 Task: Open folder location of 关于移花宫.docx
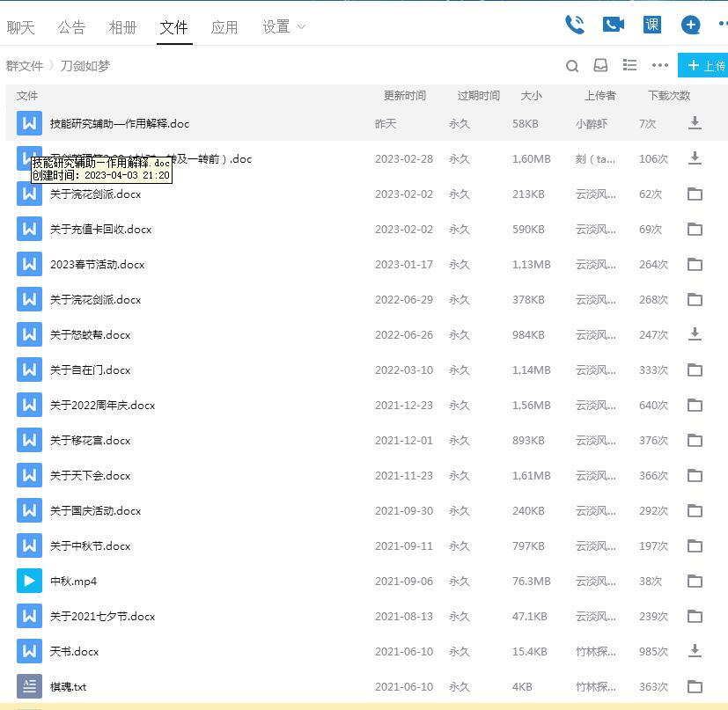pos(695,440)
